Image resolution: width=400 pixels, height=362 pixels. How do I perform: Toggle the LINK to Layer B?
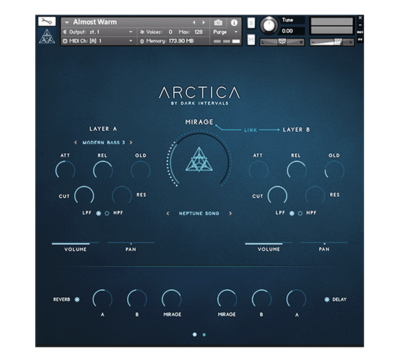point(250,130)
